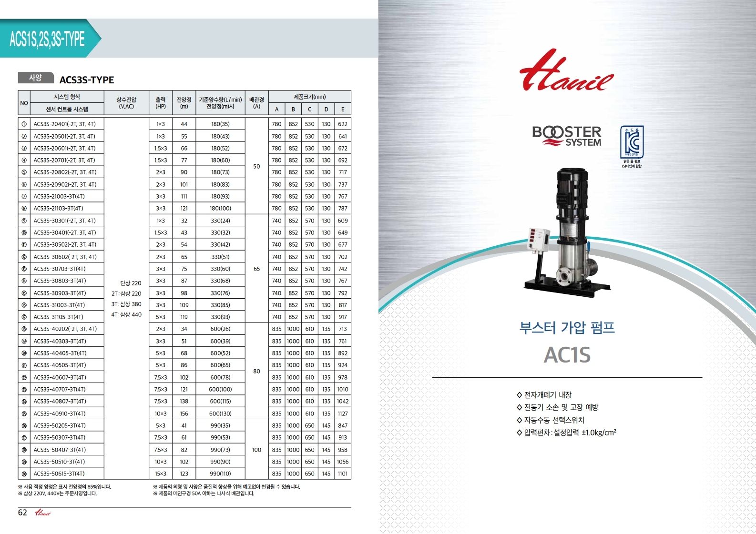This screenshot has width=756, height=534.
Task: Click the 180(100) flow value cell
Action: [x=220, y=208]
